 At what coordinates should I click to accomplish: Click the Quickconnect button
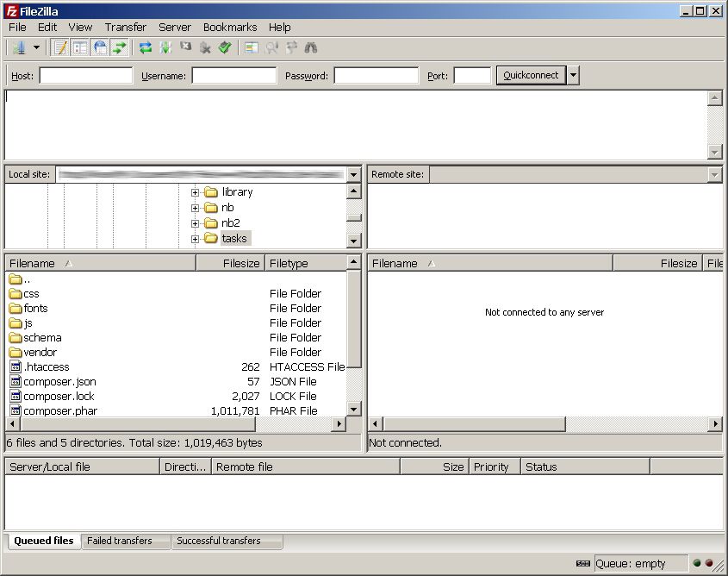pyautogui.click(x=532, y=75)
